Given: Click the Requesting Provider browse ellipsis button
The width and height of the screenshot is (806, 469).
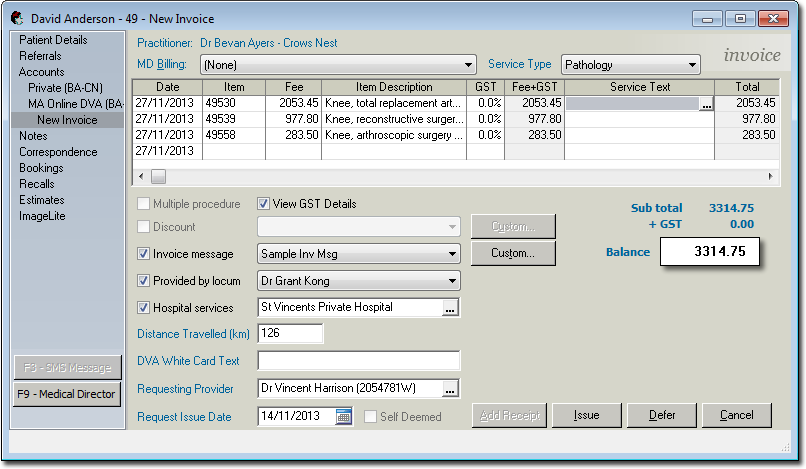Looking at the screenshot, I should [x=450, y=388].
